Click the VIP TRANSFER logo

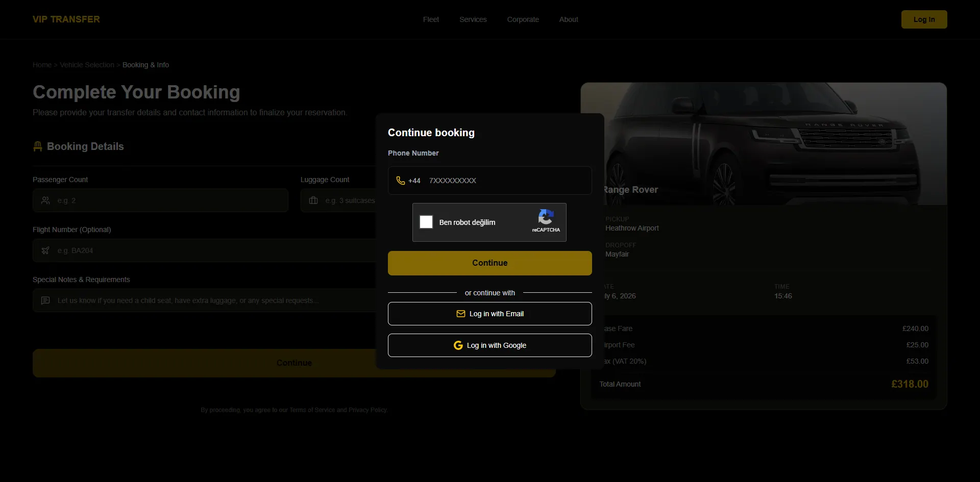click(66, 19)
